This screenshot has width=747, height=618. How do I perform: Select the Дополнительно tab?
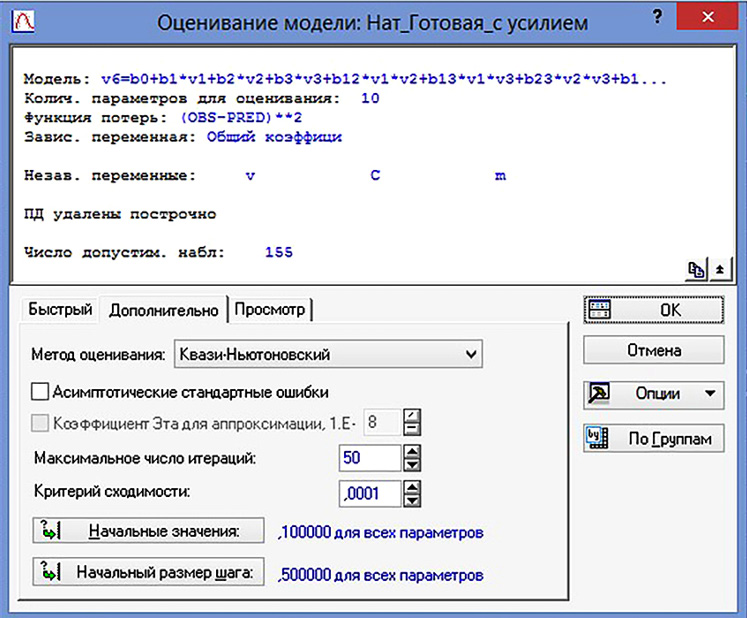pyautogui.click(x=164, y=309)
